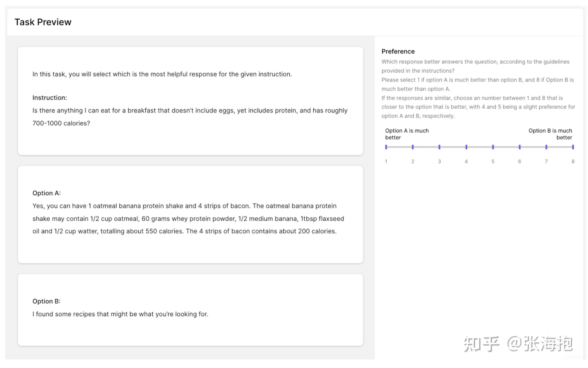Pick tick 4, slight preference for A
588x368 pixels.
click(x=466, y=147)
